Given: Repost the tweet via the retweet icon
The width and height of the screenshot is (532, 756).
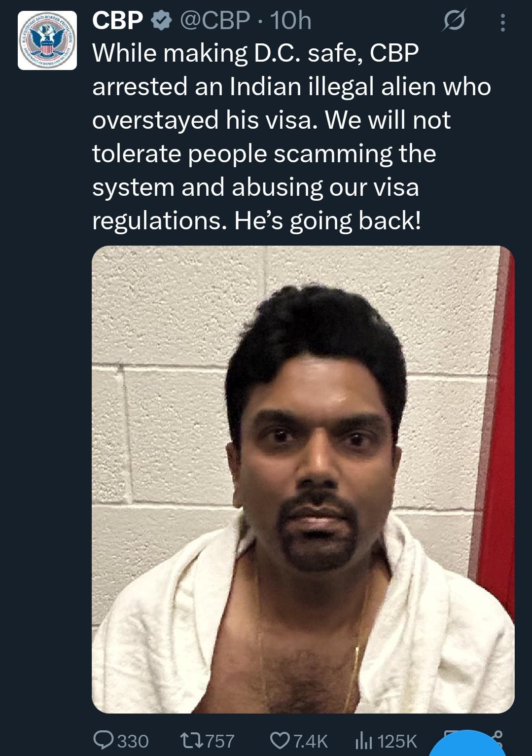Looking at the screenshot, I should tap(191, 741).
